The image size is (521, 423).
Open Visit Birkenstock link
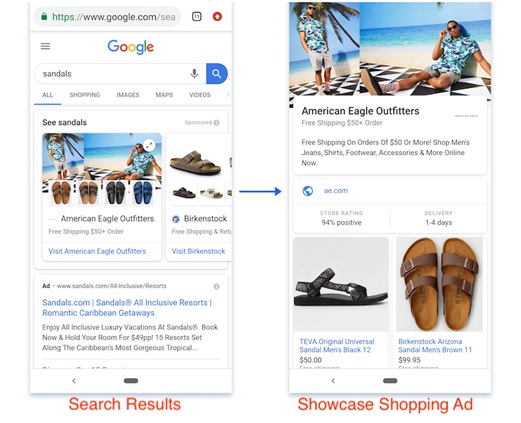point(198,251)
